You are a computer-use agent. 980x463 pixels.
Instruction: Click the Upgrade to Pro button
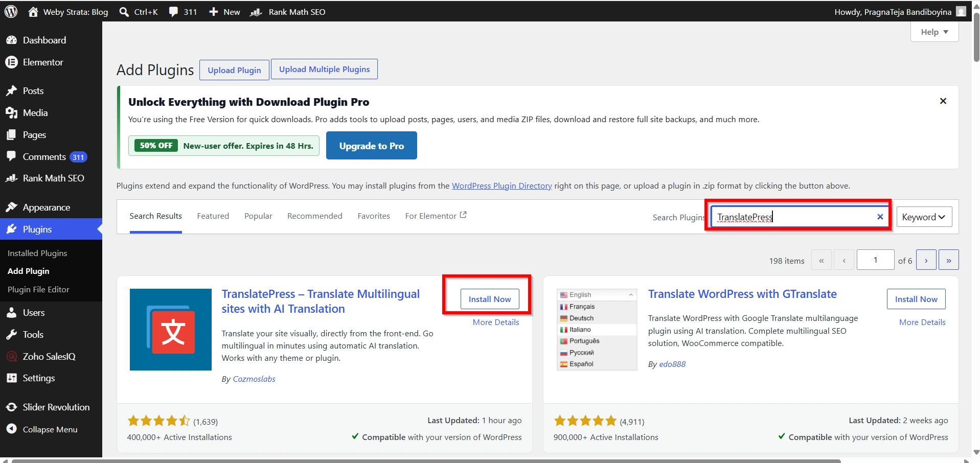[372, 146]
